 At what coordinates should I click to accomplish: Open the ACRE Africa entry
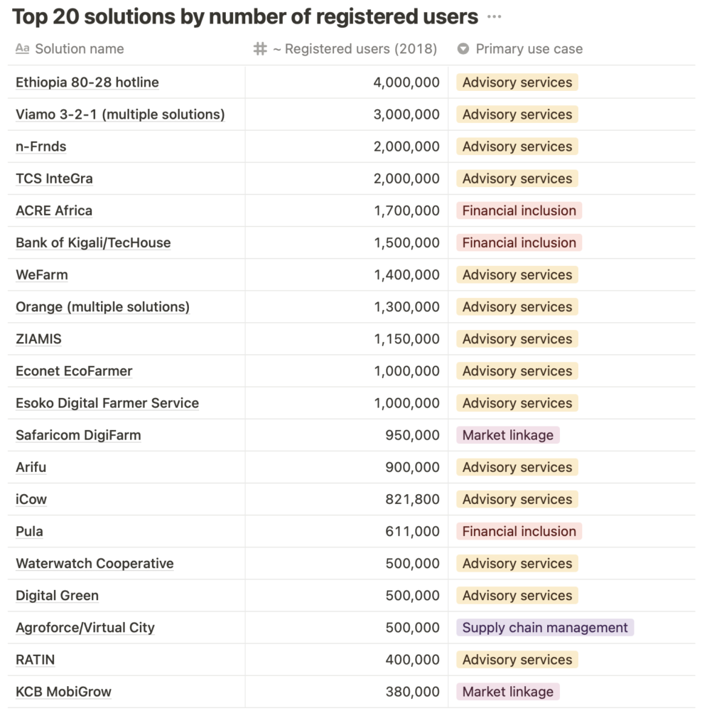pyautogui.click(x=54, y=210)
